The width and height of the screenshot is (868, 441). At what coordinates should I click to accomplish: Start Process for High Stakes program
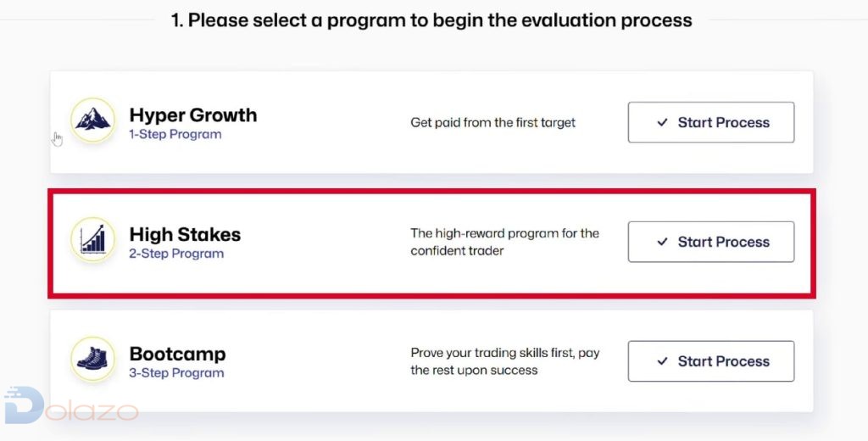click(x=711, y=242)
